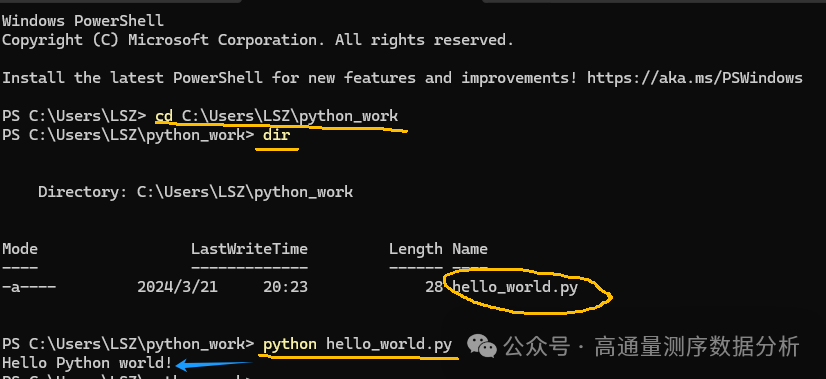Click the "LastWriteTime" column header

(249, 249)
